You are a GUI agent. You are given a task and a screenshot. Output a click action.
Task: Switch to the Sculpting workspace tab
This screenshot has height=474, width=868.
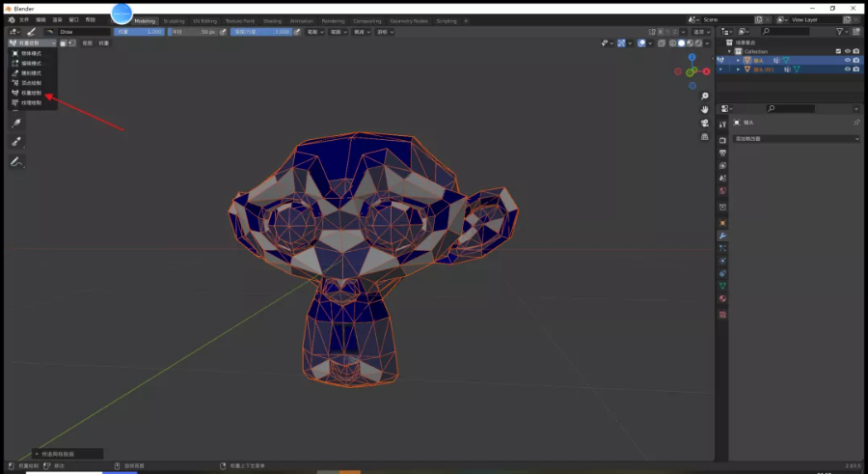coord(174,20)
